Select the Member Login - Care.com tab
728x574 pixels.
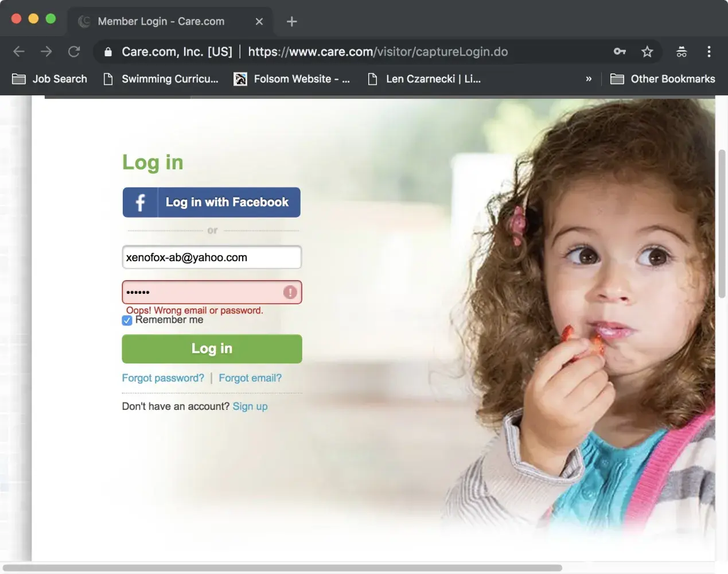[170, 21]
